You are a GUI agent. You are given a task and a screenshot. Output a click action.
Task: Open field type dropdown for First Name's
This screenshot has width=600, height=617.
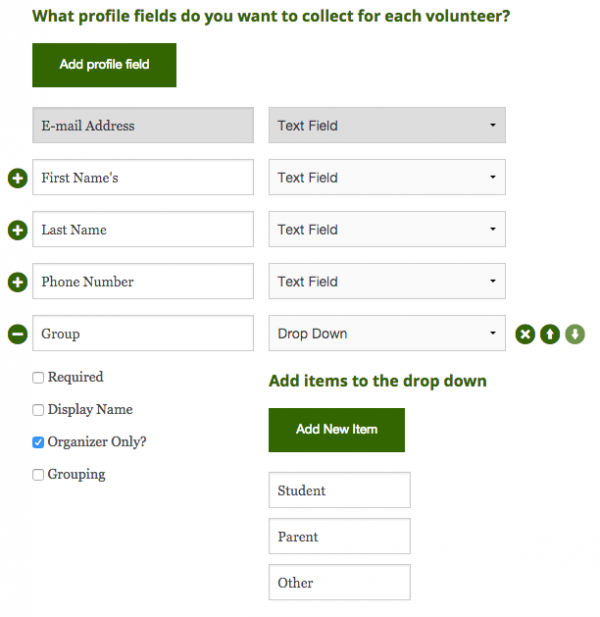(387, 177)
